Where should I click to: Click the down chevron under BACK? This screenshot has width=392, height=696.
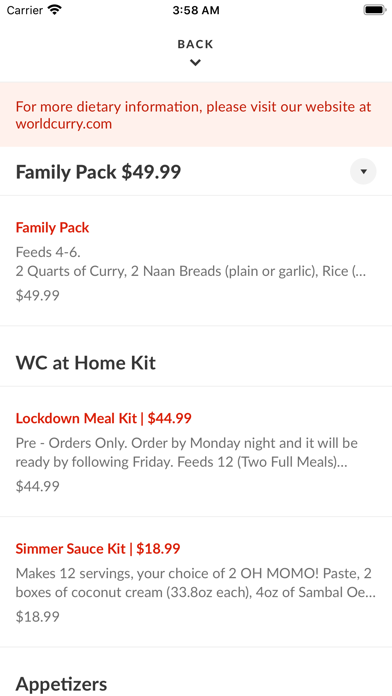click(195, 63)
